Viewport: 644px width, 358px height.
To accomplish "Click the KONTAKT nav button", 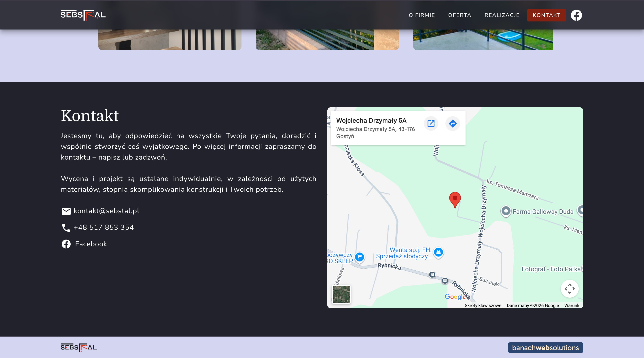I will [547, 15].
